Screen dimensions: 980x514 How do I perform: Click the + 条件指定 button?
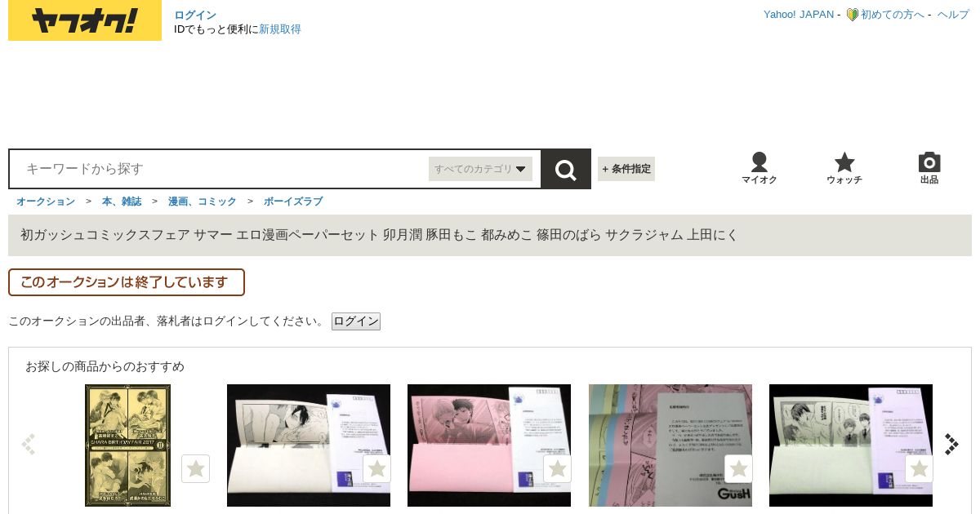pos(626,169)
